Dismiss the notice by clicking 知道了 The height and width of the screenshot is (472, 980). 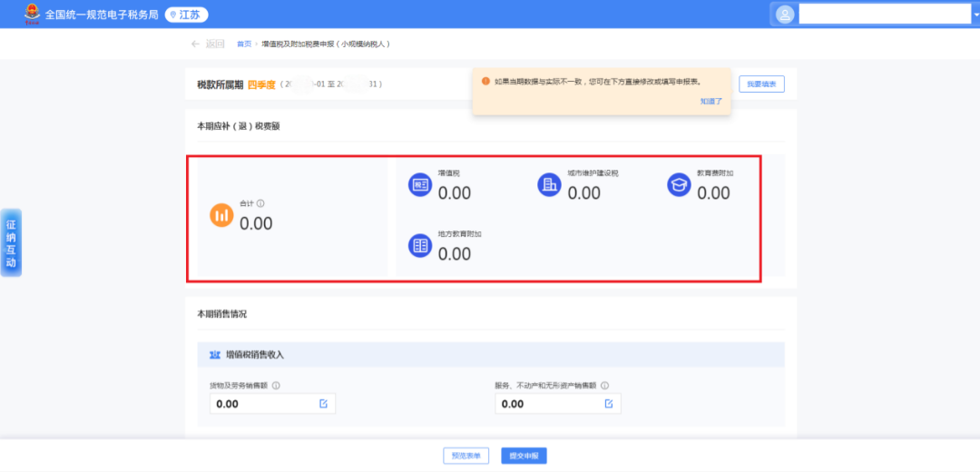(710, 101)
